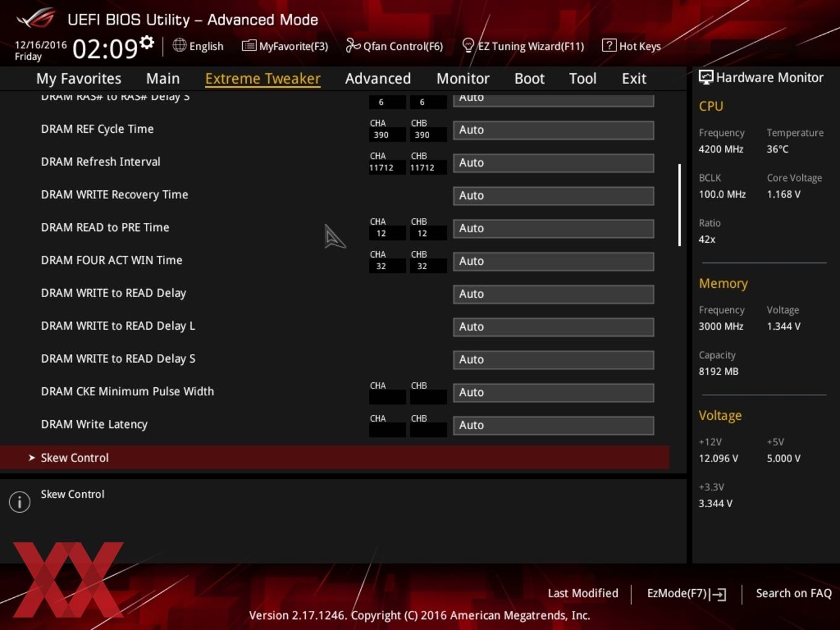Click the Hot Keys question mark icon
The height and width of the screenshot is (630, 840).
608,45
